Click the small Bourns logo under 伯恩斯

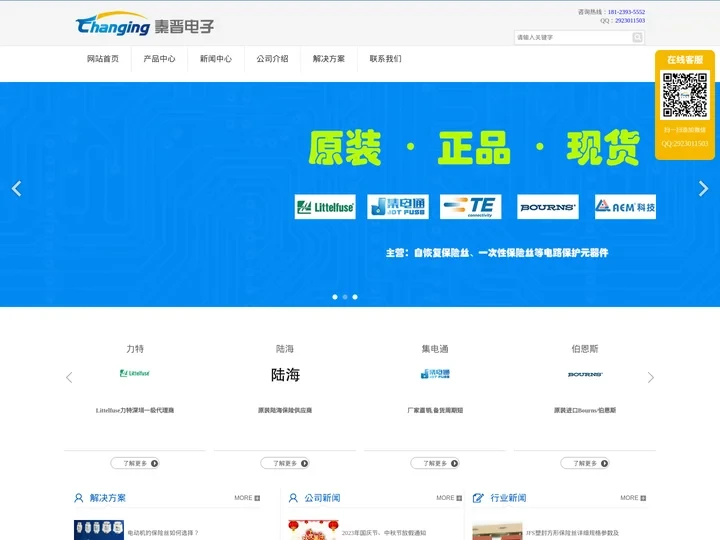(585, 374)
